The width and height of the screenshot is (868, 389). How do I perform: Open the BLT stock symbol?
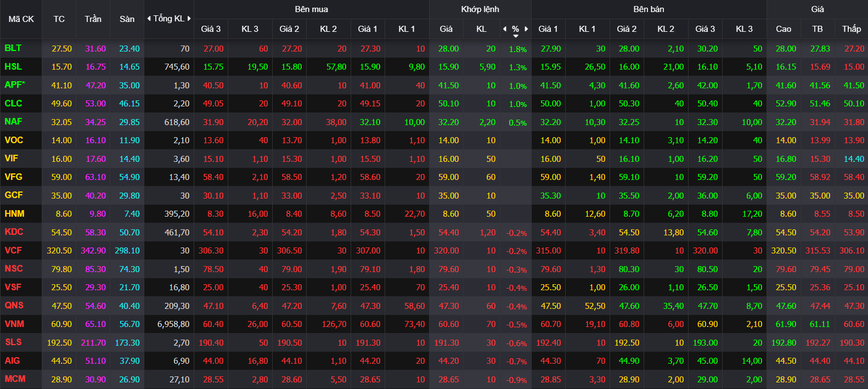[13, 48]
